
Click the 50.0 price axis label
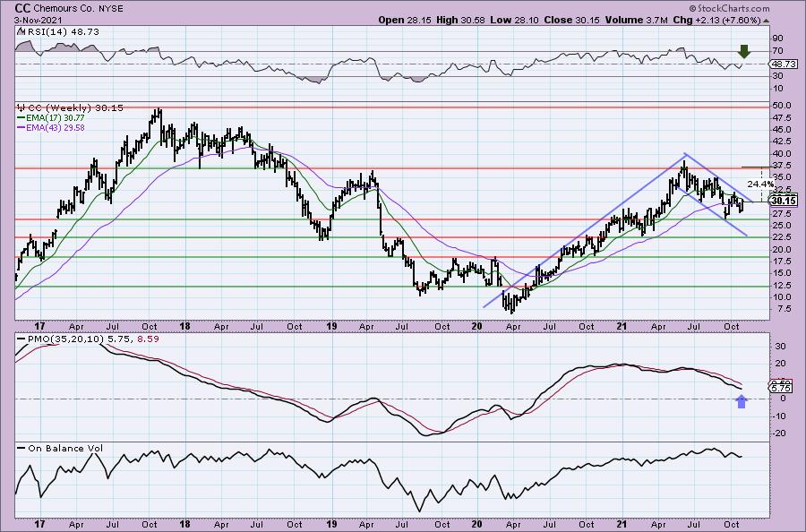pyautogui.click(x=783, y=106)
